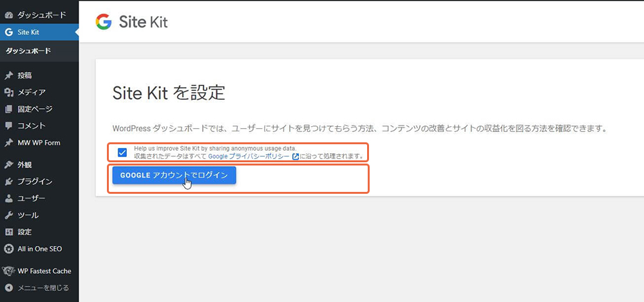Open the top ダッシュボード menu item
The height and width of the screenshot is (302, 644).
[39, 15]
